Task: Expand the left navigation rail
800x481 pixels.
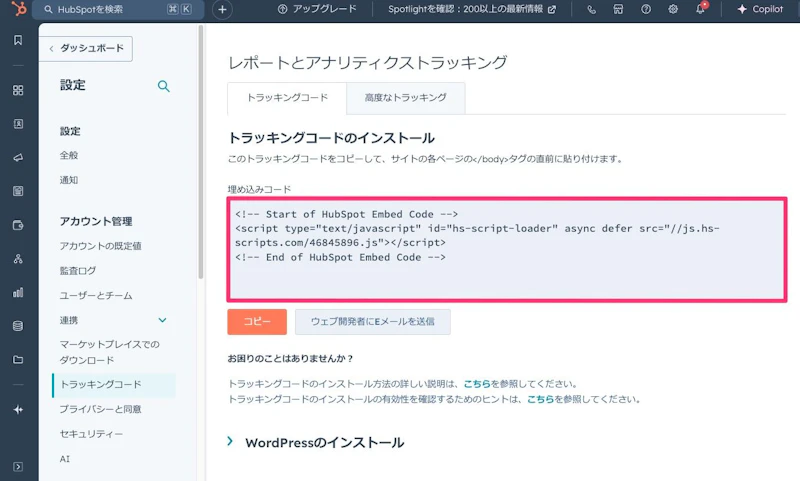Action: (18, 467)
